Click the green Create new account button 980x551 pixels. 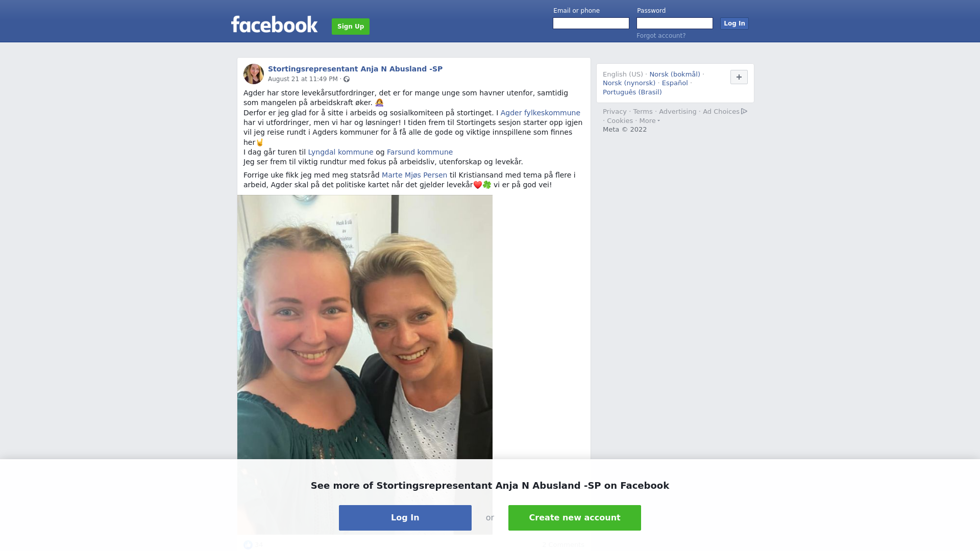click(x=575, y=518)
